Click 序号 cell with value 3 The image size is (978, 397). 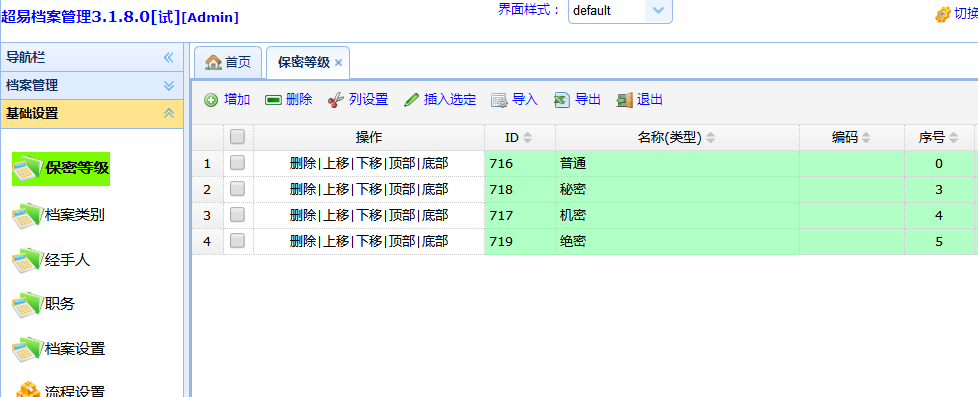939,190
